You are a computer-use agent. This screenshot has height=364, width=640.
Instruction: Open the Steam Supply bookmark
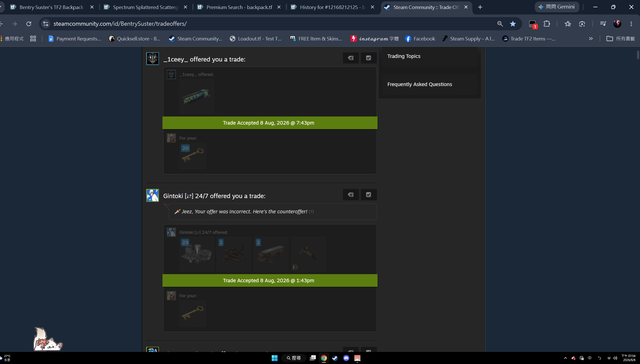pos(468,39)
